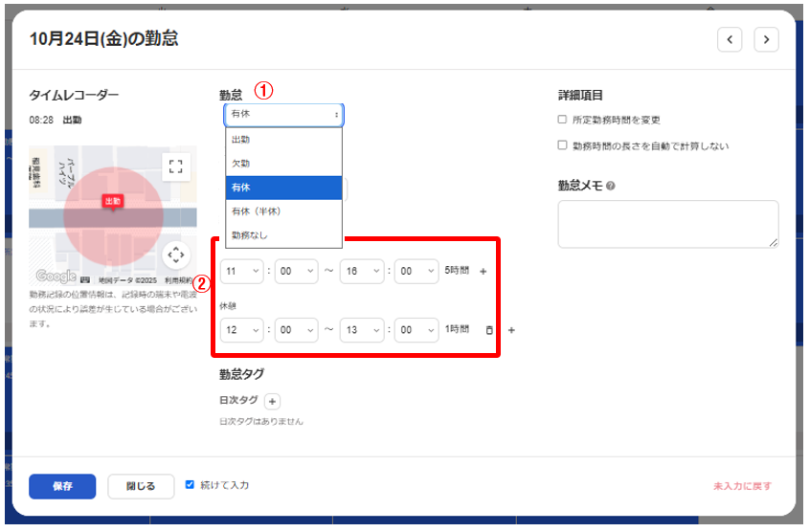Go to the next day's attendance
809x532 pixels.
(x=766, y=39)
